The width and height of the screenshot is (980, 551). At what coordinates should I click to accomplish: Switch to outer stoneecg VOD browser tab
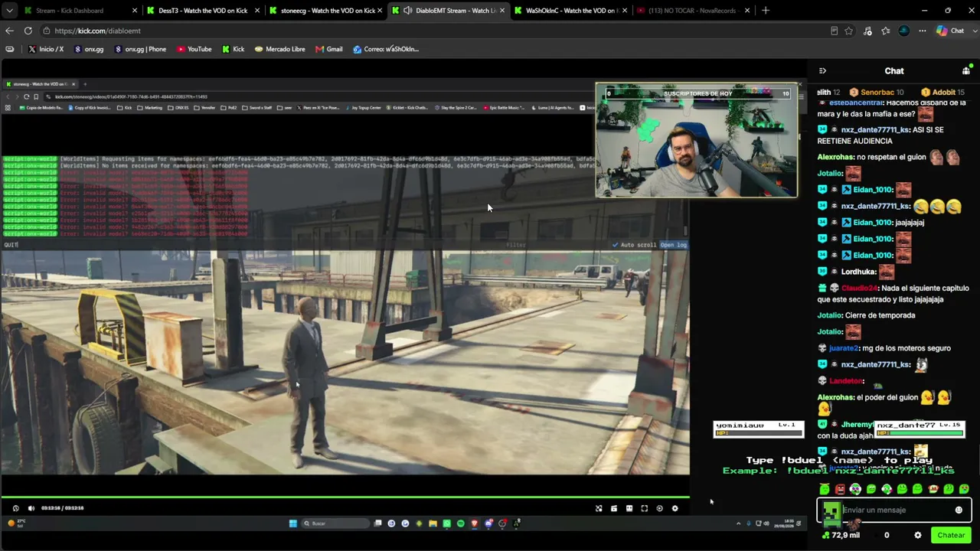(x=325, y=11)
